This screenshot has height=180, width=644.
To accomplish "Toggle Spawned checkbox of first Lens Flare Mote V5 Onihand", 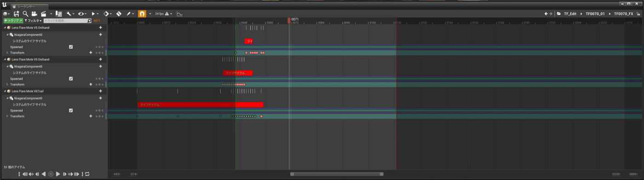I will pos(70,47).
